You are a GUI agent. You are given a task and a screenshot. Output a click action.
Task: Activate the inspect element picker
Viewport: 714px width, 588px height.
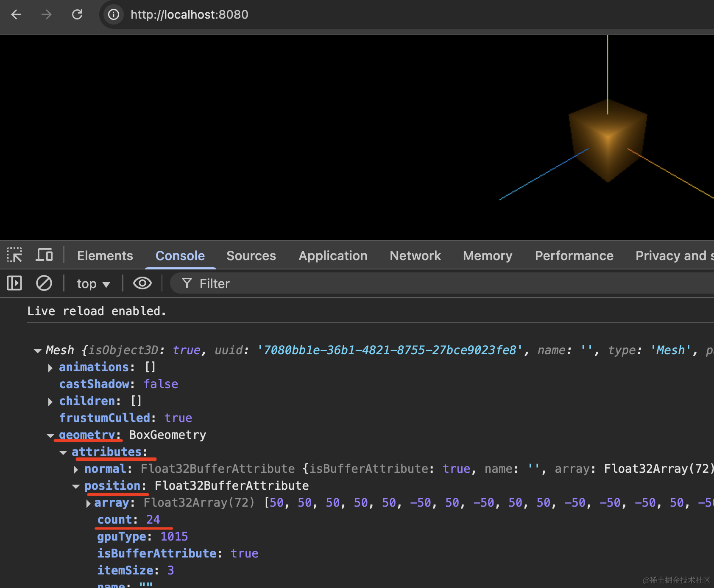pyautogui.click(x=14, y=255)
